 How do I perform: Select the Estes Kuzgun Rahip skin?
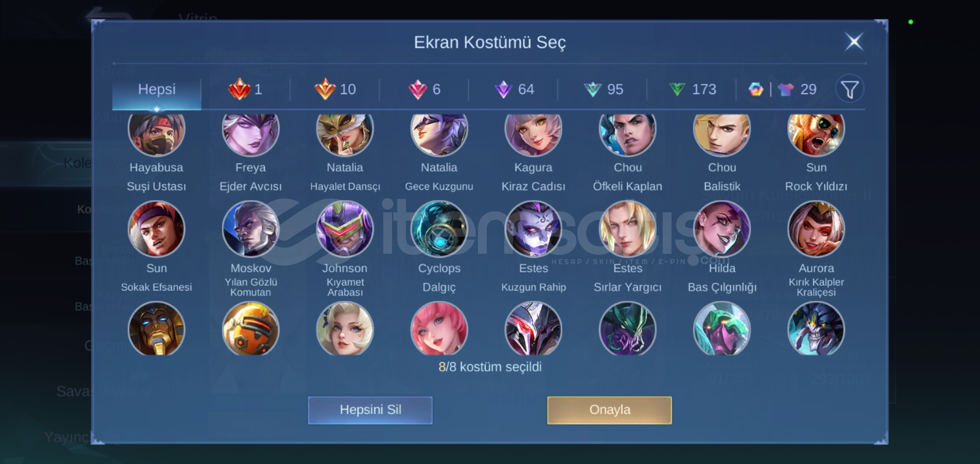(x=533, y=229)
